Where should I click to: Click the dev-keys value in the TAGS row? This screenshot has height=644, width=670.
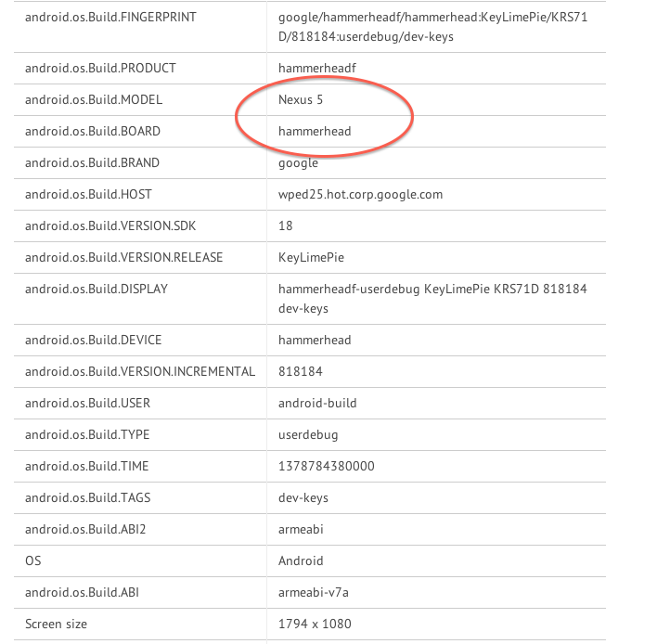click(x=303, y=497)
